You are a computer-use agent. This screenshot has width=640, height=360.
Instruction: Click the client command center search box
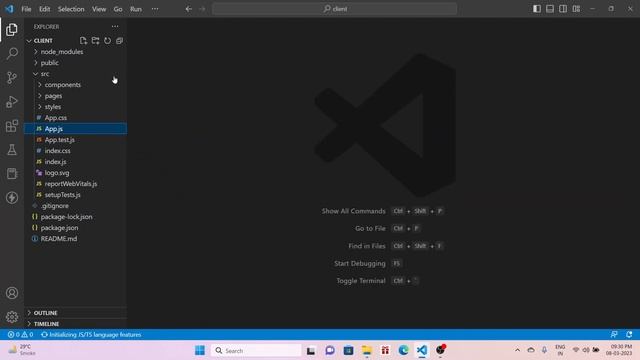[335, 9]
